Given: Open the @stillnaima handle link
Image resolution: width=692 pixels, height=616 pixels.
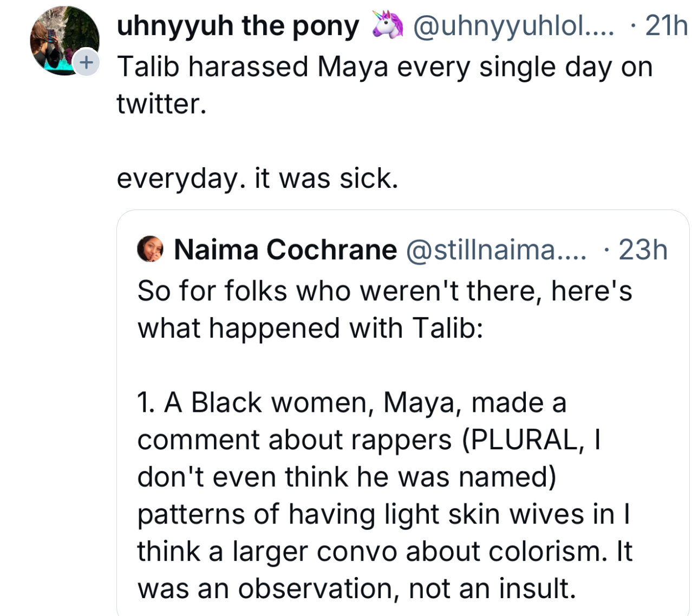Looking at the screenshot, I should pyautogui.click(x=495, y=250).
